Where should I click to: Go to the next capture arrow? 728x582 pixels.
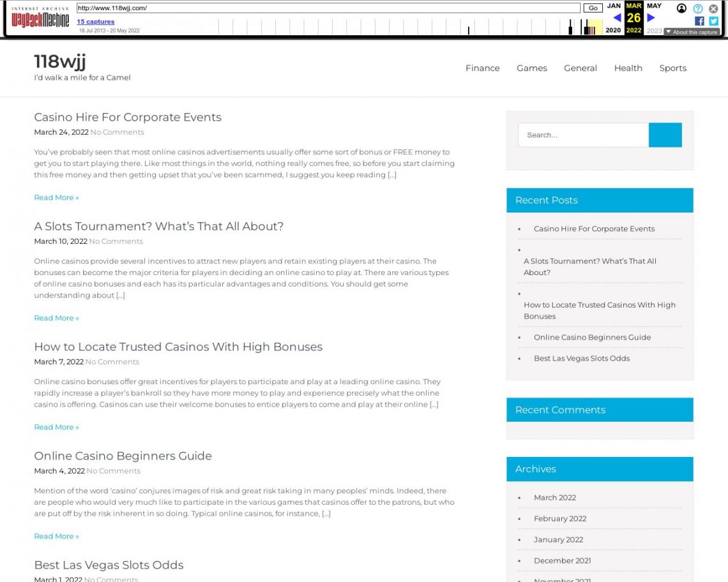pyautogui.click(x=651, y=18)
